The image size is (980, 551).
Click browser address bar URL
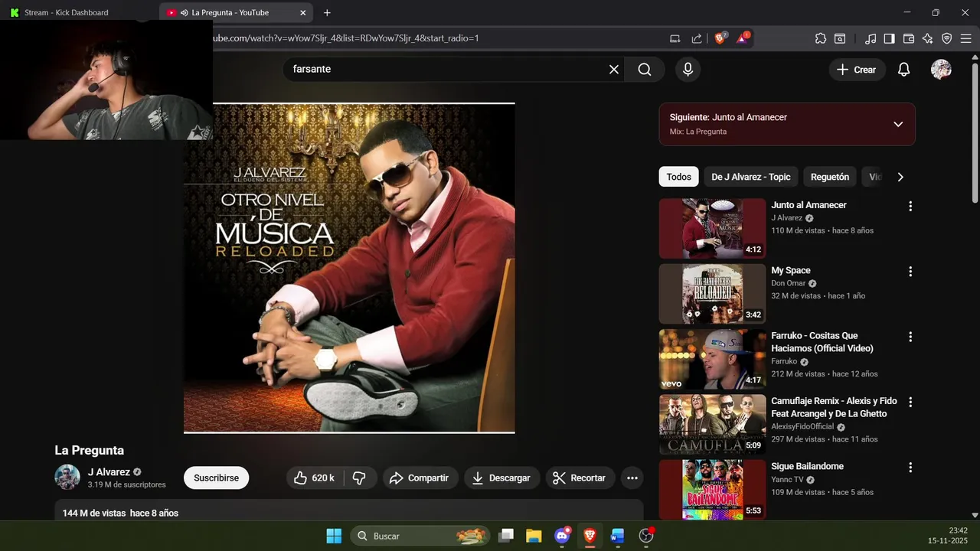click(345, 38)
